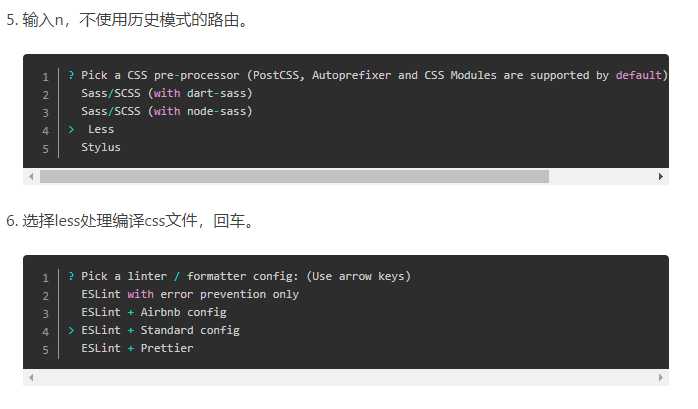Click the arrow cursor beside Less

coord(71,130)
